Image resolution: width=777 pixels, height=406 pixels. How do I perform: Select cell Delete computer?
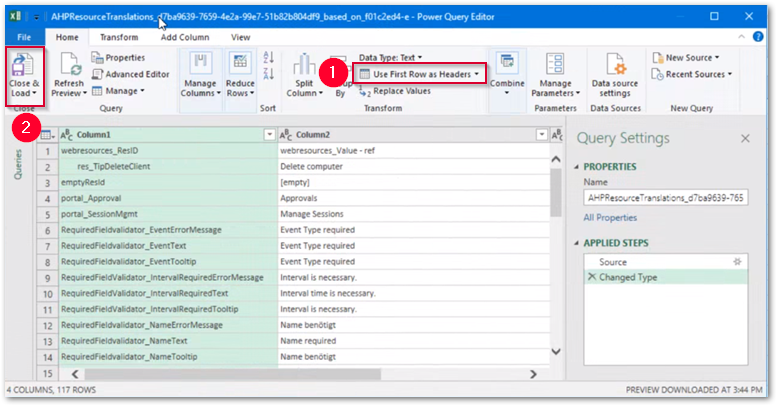pyautogui.click(x=413, y=167)
